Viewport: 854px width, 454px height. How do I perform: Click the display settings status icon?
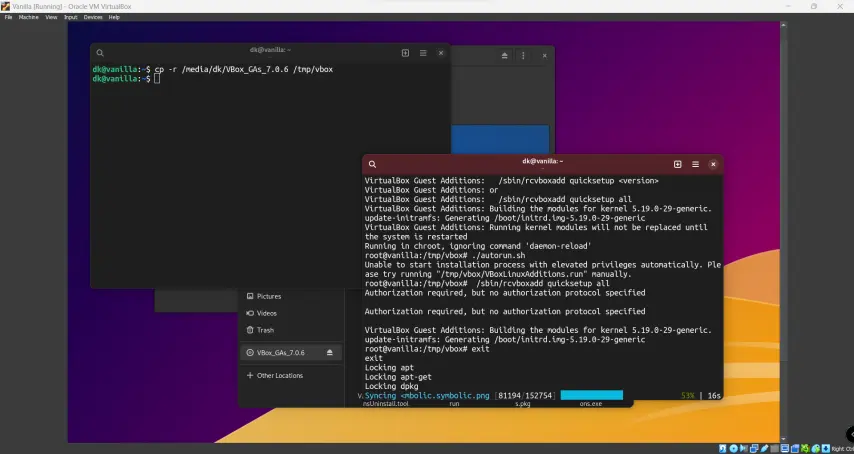[x=785, y=449]
